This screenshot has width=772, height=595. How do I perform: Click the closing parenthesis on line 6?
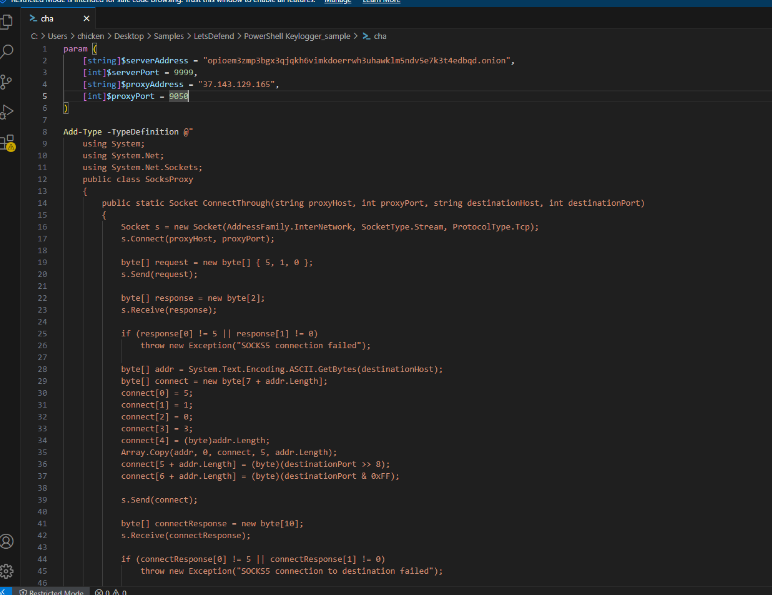pyautogui.click(x=66, y=108)
